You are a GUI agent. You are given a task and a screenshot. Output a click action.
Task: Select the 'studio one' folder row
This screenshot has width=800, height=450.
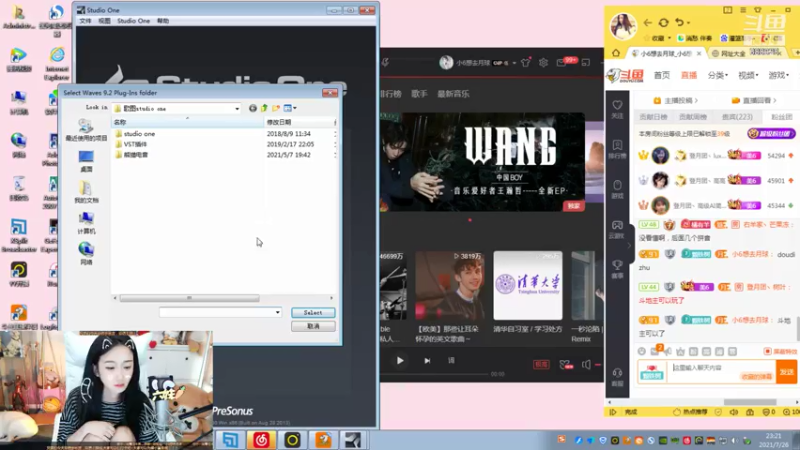[223, 134]
